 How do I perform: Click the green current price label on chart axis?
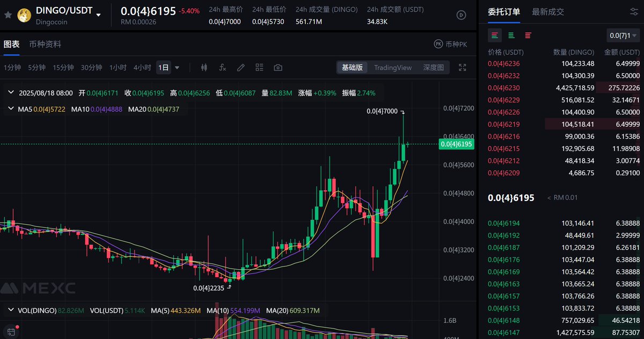pos(457,144)
